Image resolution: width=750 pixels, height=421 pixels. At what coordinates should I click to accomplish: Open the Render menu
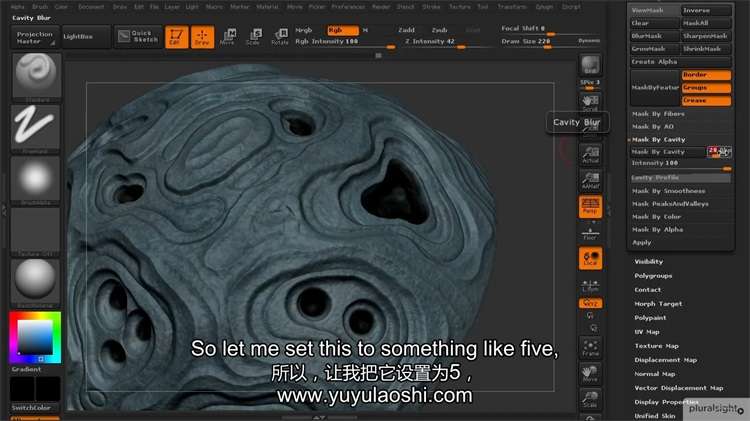[381, 7]
